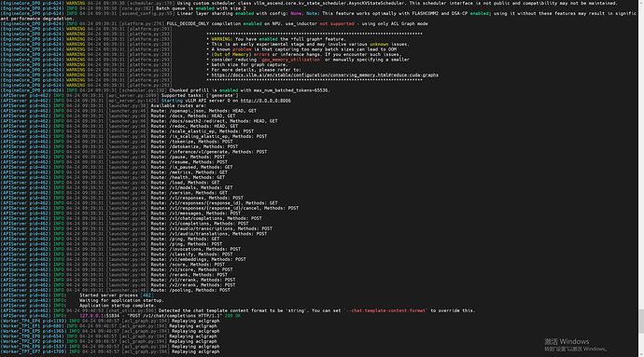Click the magenta 'None' config value
This screenshot has height=357, width=644.
pyautogui.click(x=296, y=14)
